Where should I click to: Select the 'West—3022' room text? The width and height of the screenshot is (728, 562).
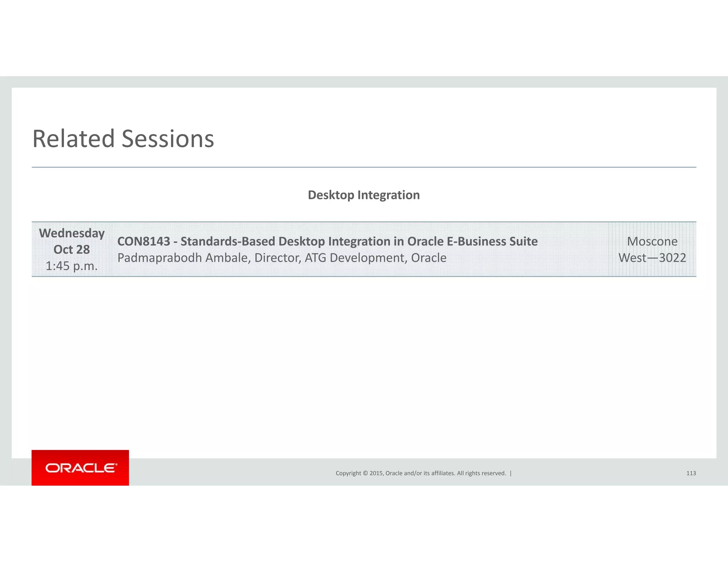(x=652, y=258)
